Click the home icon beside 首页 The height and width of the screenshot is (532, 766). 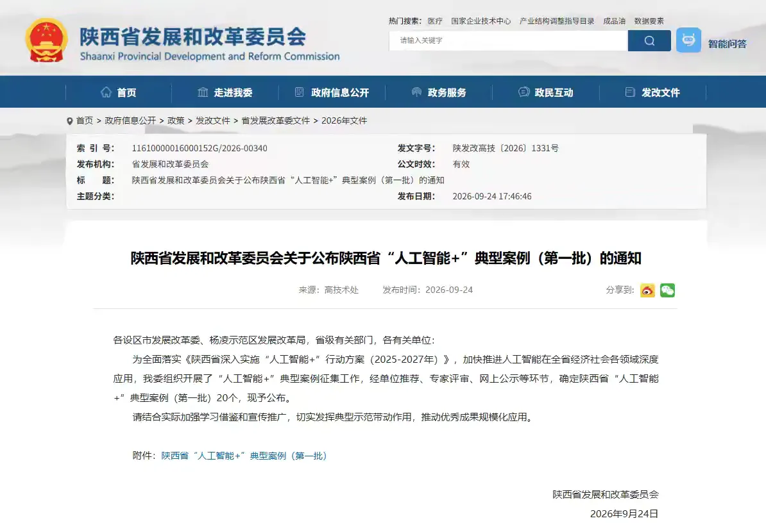coord(106,92)
